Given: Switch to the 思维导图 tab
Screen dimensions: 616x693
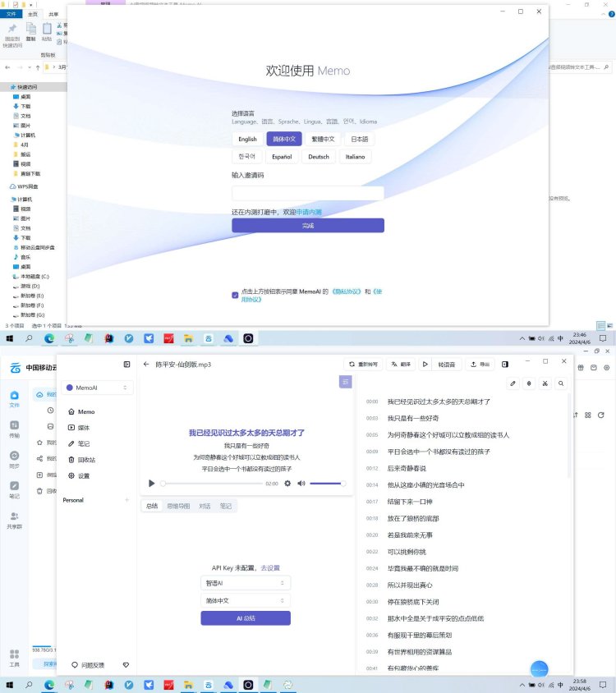Looking at the screenshot, I should (x=178, y=506).
